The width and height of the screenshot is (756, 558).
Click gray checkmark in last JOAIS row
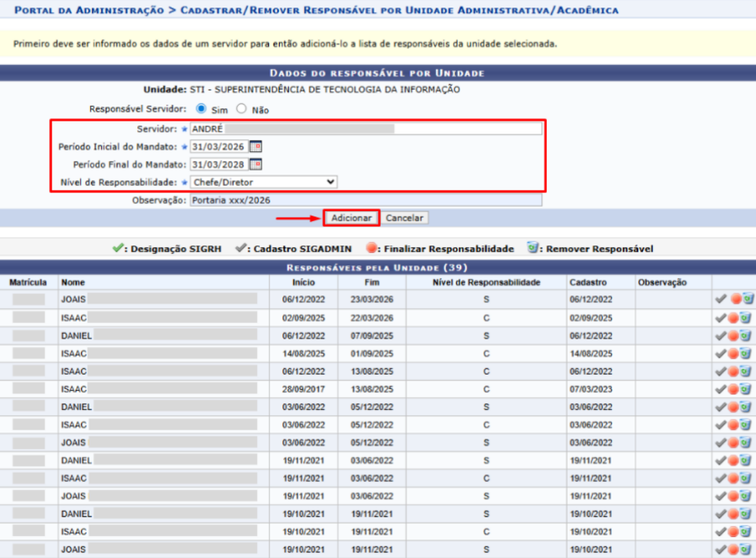[721, 549]
